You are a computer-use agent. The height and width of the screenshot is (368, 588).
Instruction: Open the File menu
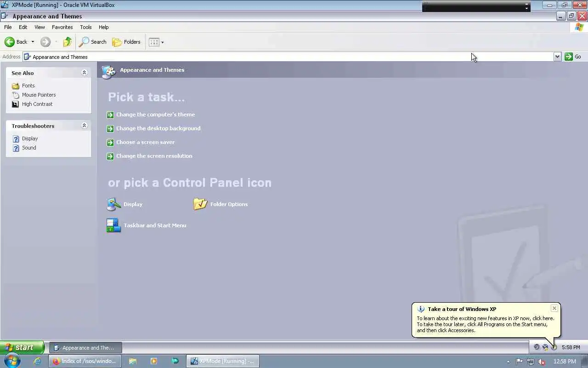tap(8, 27)
